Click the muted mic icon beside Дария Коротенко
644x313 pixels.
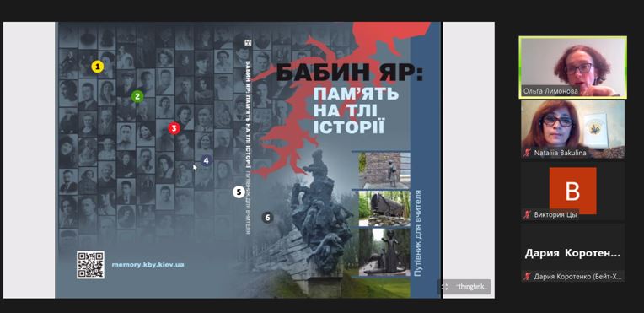pyautogui.click(x=527, y=277)
